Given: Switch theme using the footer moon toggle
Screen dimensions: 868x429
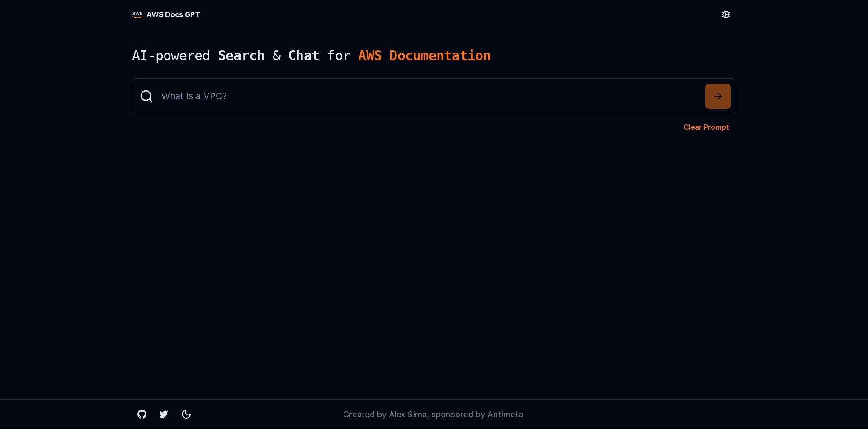Looking at the screenshot, I should (186, 414).
